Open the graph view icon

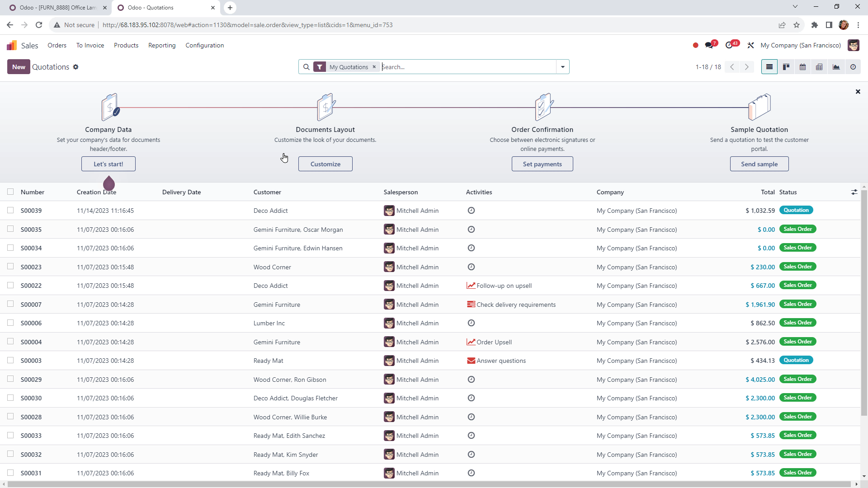click(836, 67)
